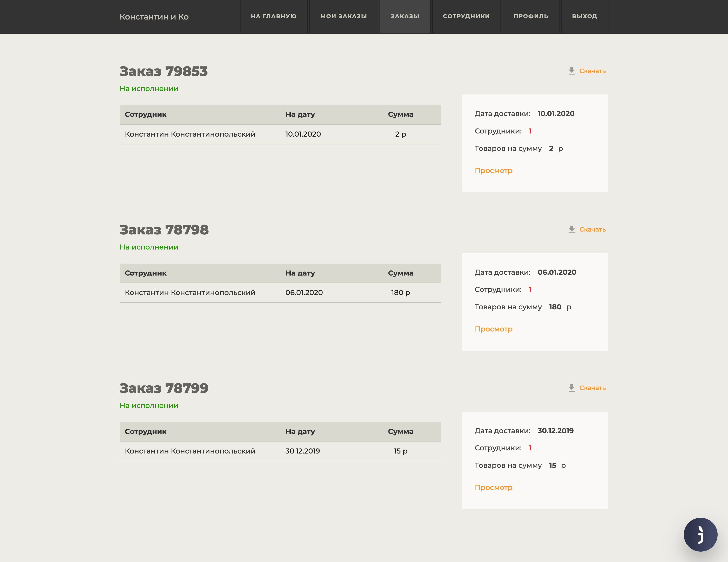Click Скачать link for order 78799

pyautogui.click(x=592, y=388)
